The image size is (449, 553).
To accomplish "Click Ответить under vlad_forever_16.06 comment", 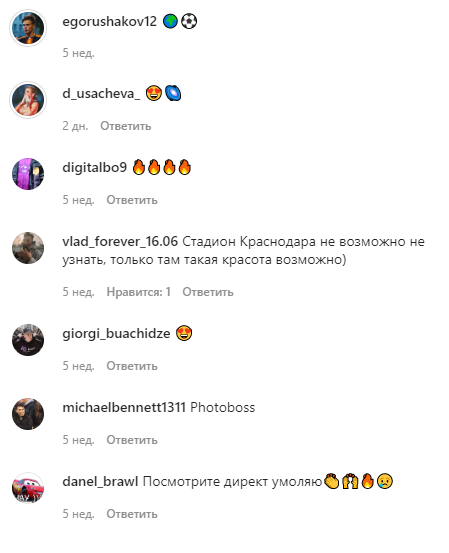I will 208,292.
